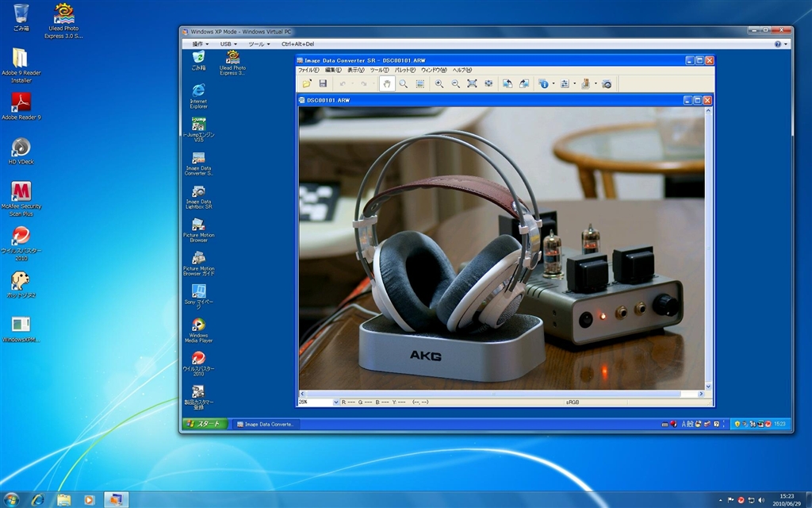Open the ウィンドウ(W) menu
Viewport: 812px width, 508px height.
tap(434, 70)
